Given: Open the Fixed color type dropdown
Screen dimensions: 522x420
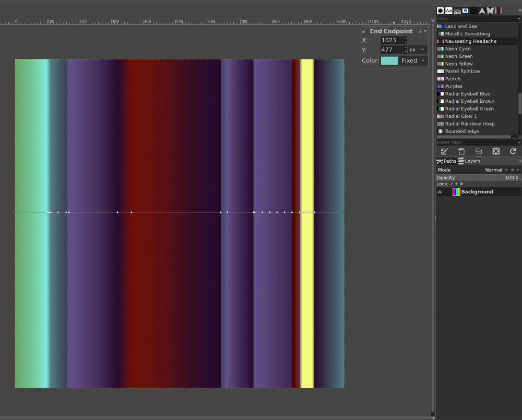Looking at the screenshot, I should (x=413, y=61).
